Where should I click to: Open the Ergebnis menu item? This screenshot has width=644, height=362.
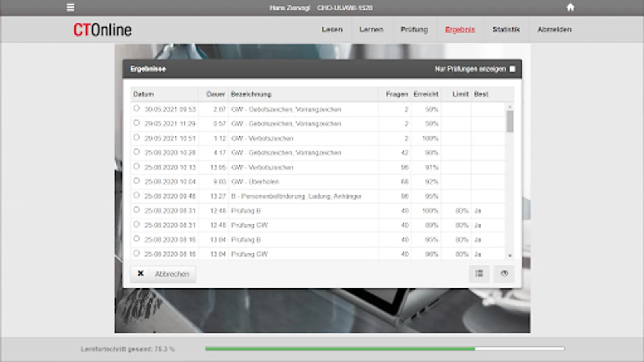point(460,29)
